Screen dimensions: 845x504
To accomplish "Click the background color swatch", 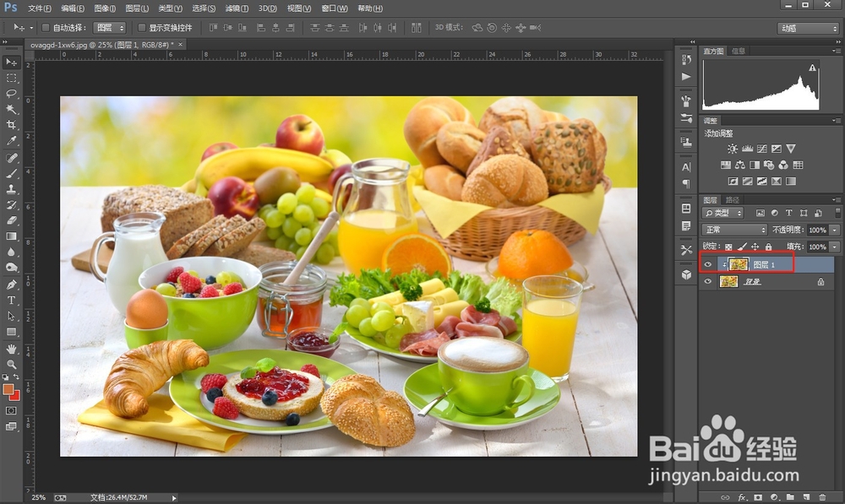I will [15, 396].
